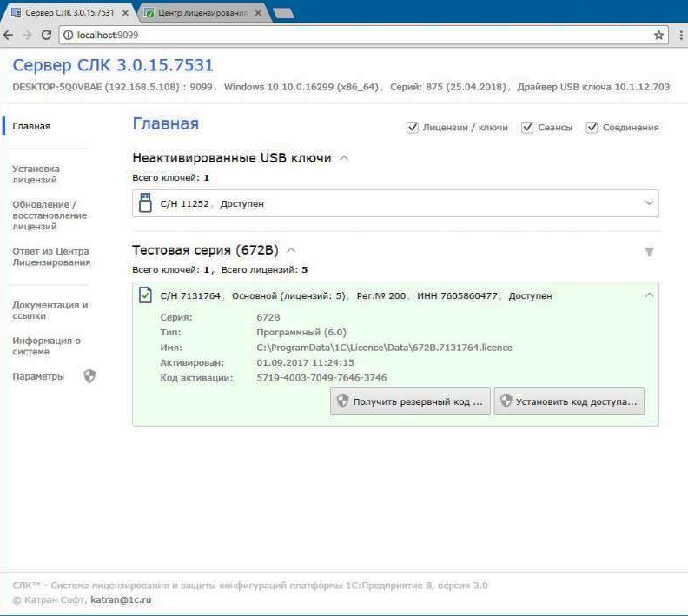
Task: Open Установка лицензий in the sidebar
Action: [x=36, y=174]
